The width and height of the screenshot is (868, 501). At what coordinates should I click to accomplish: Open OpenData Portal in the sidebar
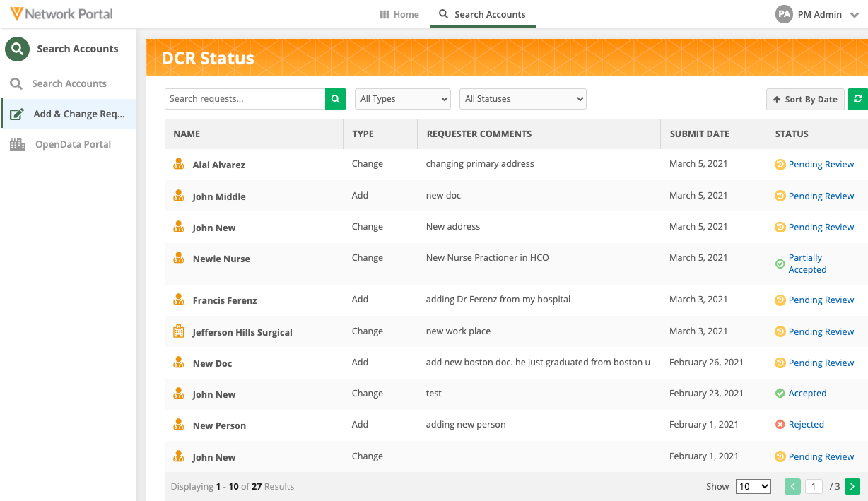point(73,144)
